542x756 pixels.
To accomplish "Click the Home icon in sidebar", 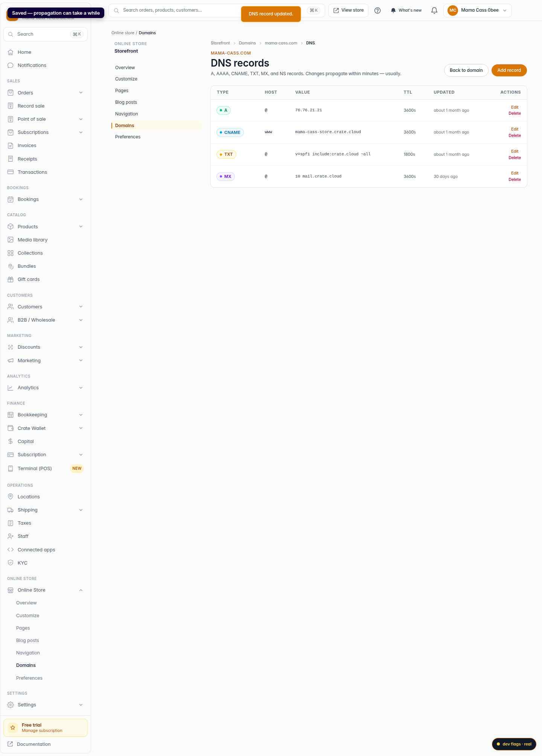I will [11, 52].
